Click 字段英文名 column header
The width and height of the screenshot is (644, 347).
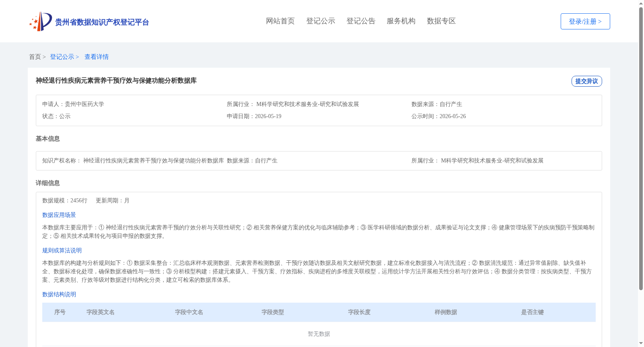[x=101, y=312]
